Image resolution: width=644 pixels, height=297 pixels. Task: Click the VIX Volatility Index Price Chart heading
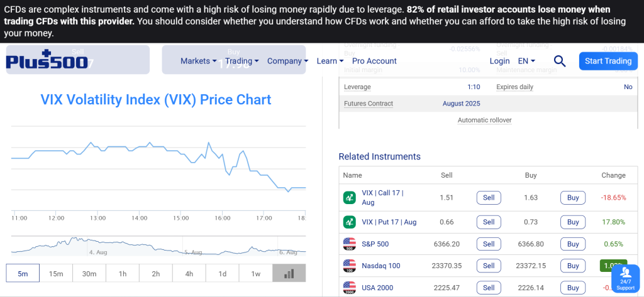(156, 100)
